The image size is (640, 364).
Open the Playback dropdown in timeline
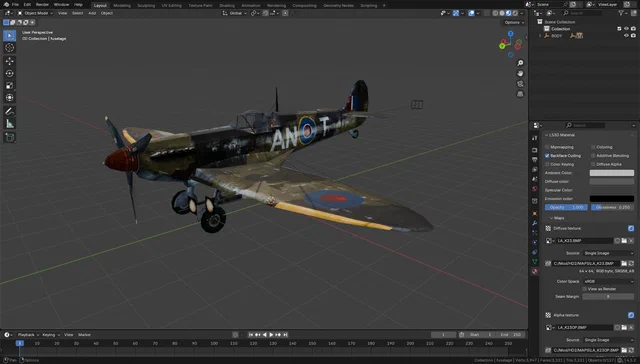point(28,335)
